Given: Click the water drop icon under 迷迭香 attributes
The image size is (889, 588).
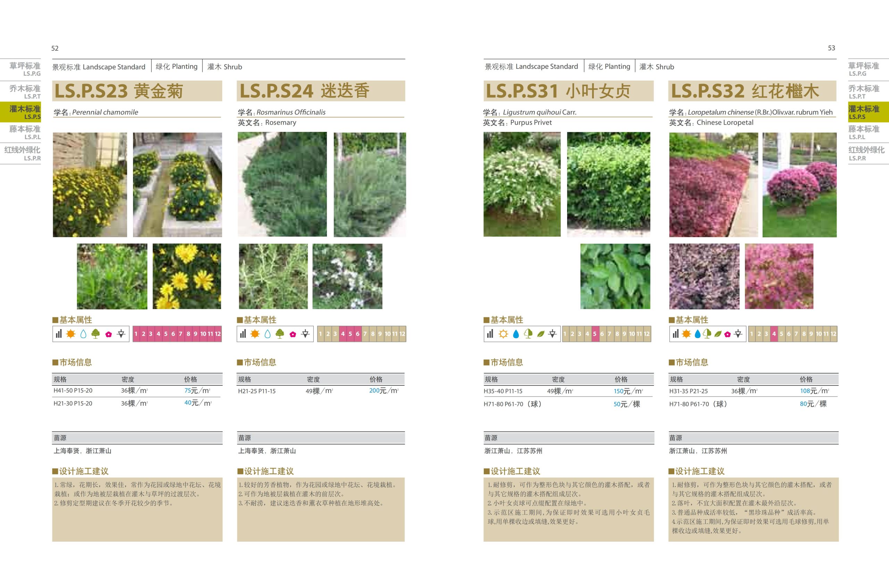Looking at the screenshot, I should [267, 334].
